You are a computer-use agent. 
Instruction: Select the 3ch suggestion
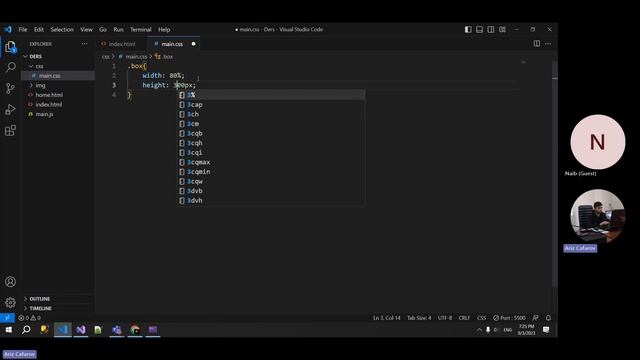[271, 114]
